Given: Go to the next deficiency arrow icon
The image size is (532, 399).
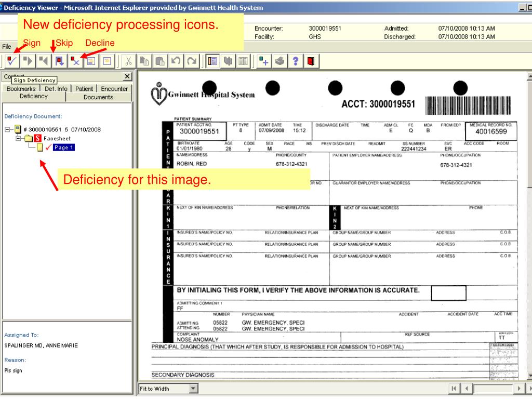Looking at the screenshot, I should pyautogui.click(x=28, y=61).
